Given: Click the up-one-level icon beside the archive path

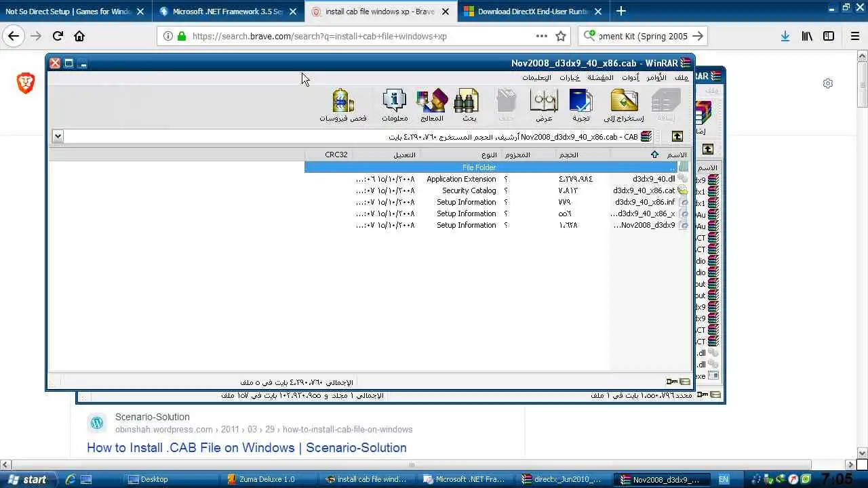Looking at the screenshot, I should [x=677, y=136].
